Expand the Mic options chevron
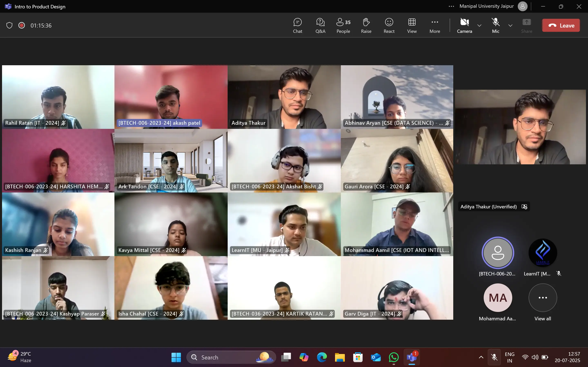The height and width of the screenshot is (367, 588). pyautogui.click(x=510, y=25)
